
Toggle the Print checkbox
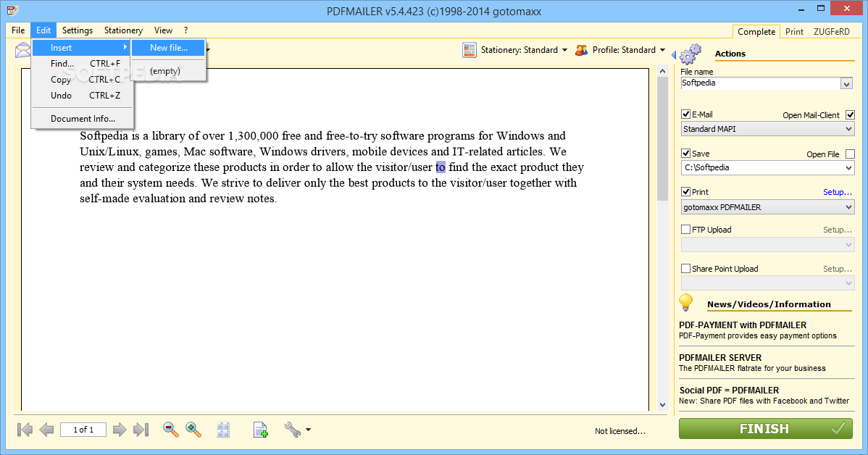(686, 191)
